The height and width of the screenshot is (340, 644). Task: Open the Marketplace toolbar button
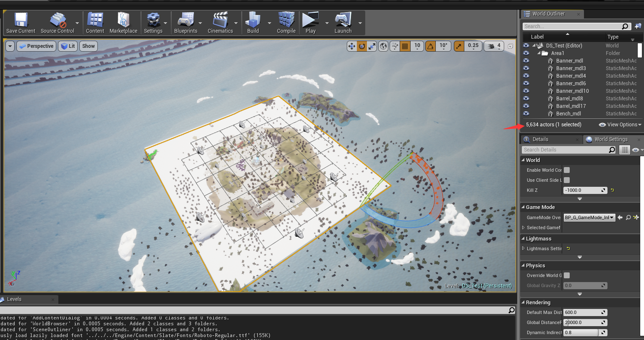123,23
